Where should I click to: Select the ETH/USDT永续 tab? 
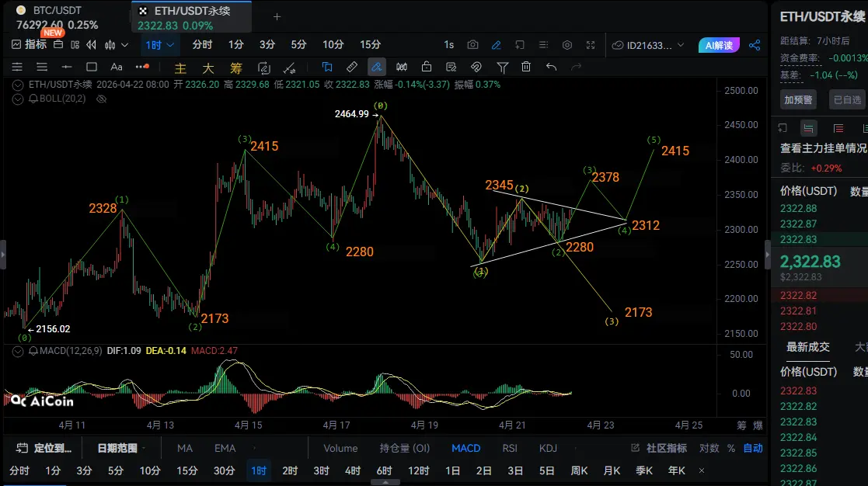click(x=191, y=18)
